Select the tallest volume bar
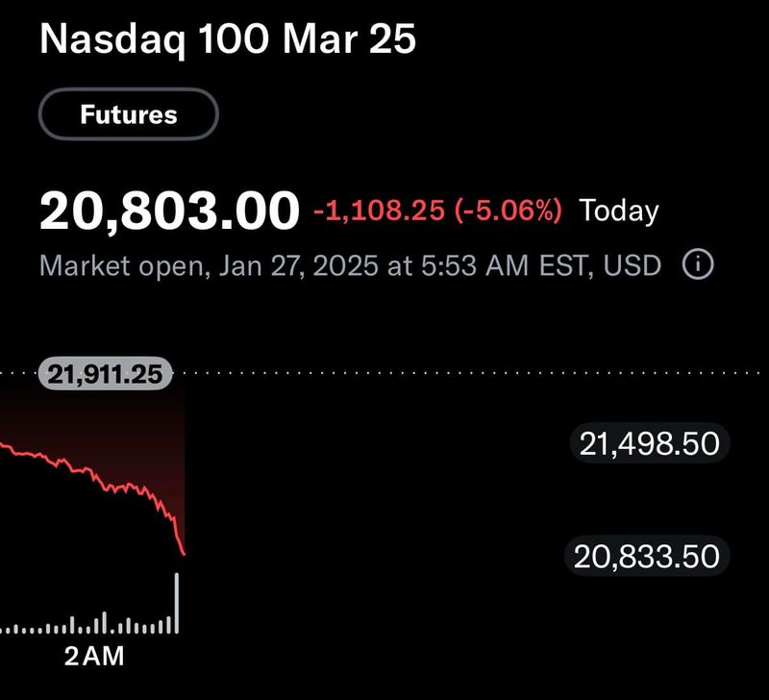The image size is (769, 700). pyautogui.click(x=178, y=601)
